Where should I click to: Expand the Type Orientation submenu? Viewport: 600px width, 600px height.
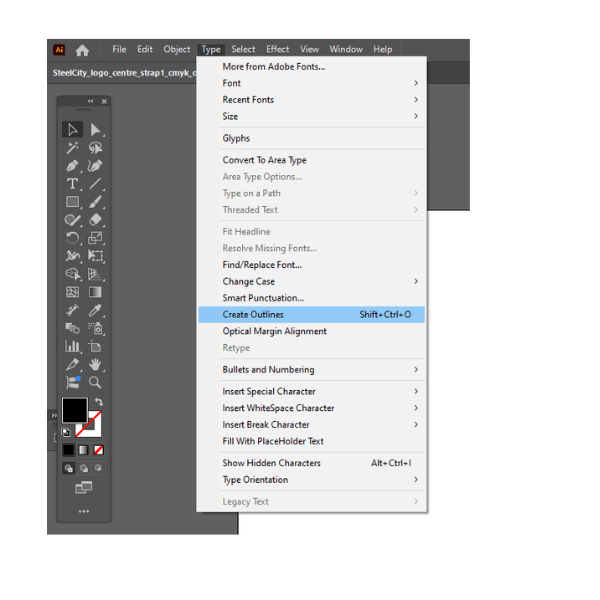click(x=311, y=480)
